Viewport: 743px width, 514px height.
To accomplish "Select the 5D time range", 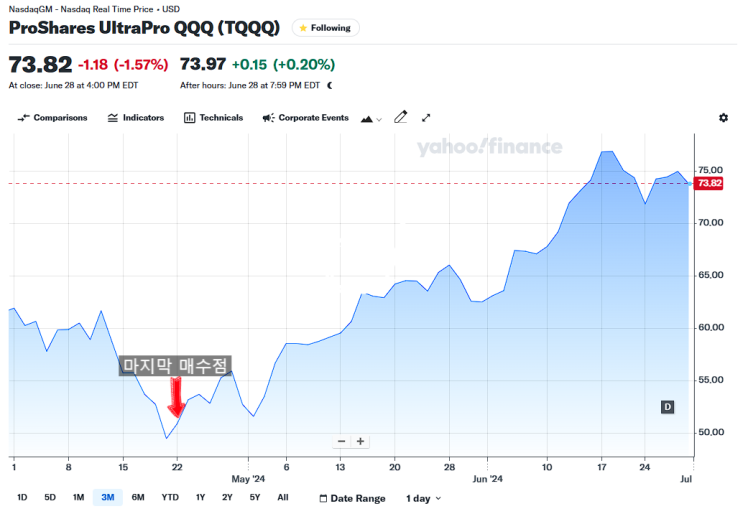I will (x=50, y=497).
